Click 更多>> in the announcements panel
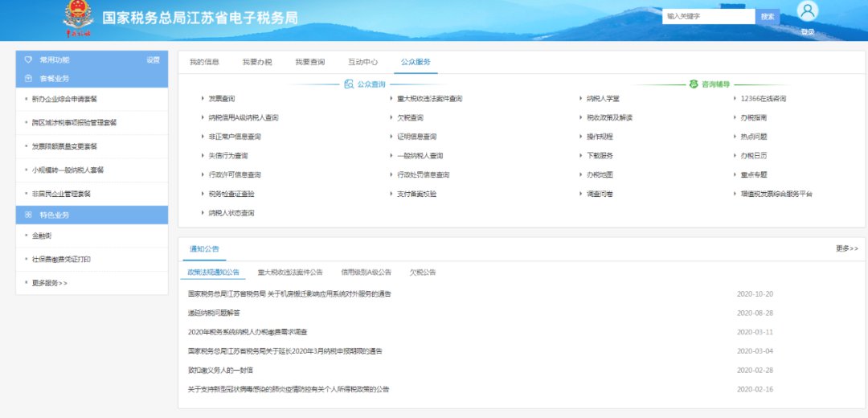Screen dimensions: 868x418 point(846,249)
